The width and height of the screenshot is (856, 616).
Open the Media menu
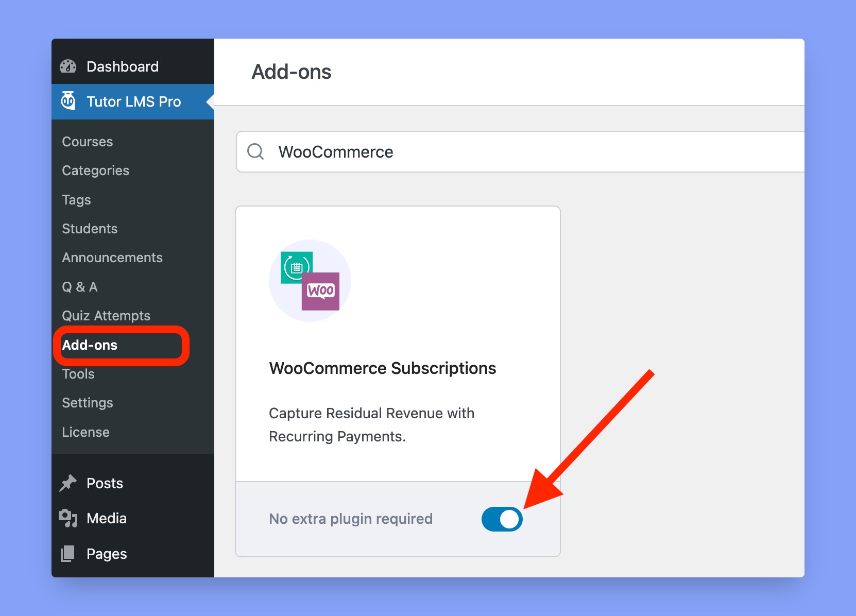(x=133, y=518)
